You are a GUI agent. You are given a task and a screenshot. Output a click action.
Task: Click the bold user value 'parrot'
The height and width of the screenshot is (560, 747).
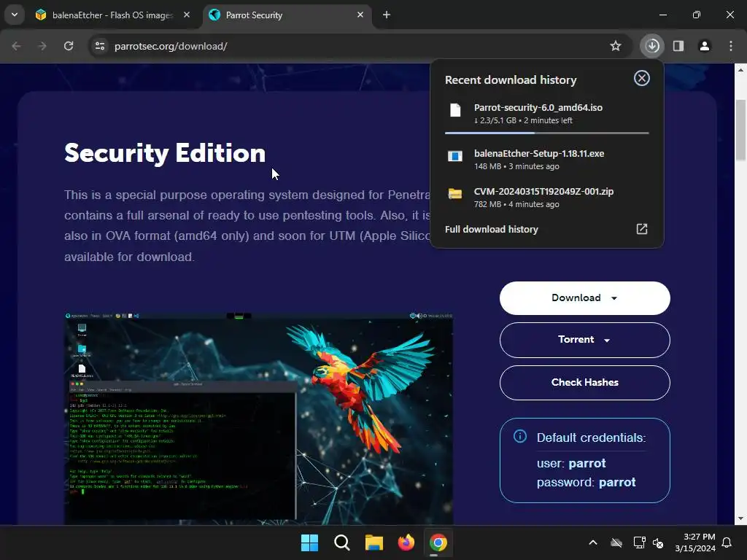[587, 463]
